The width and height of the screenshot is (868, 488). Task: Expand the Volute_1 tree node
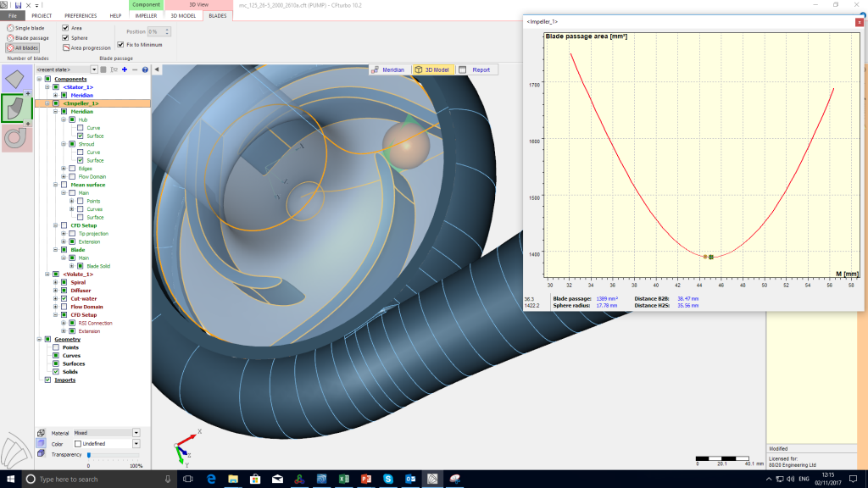[47, 274]
